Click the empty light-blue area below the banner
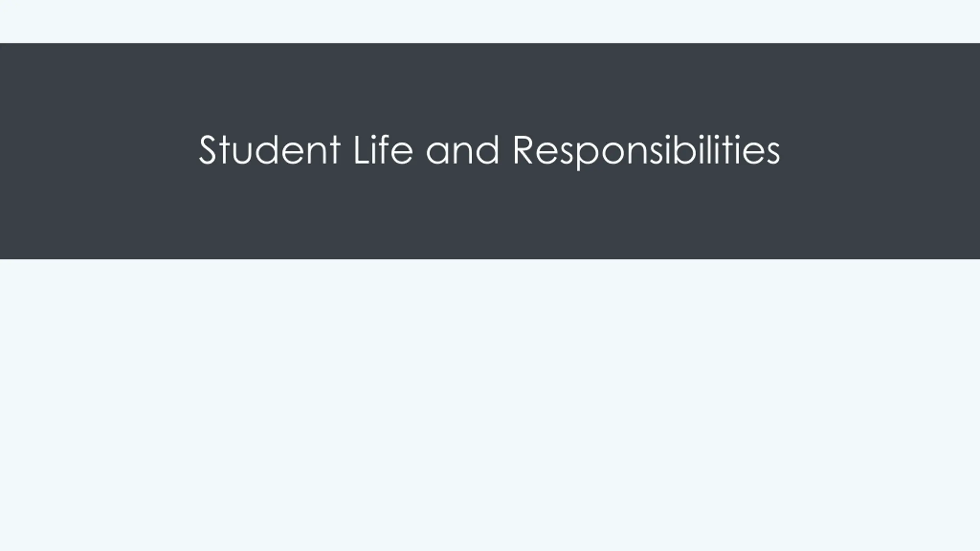 490,405
